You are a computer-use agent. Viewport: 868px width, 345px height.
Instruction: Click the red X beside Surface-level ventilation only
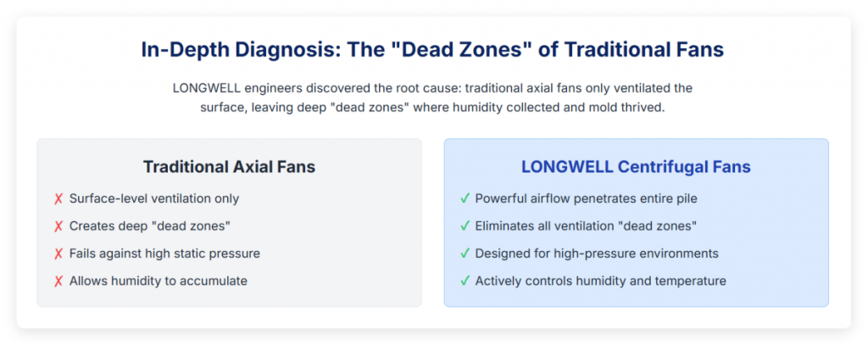tap(58, 199)
